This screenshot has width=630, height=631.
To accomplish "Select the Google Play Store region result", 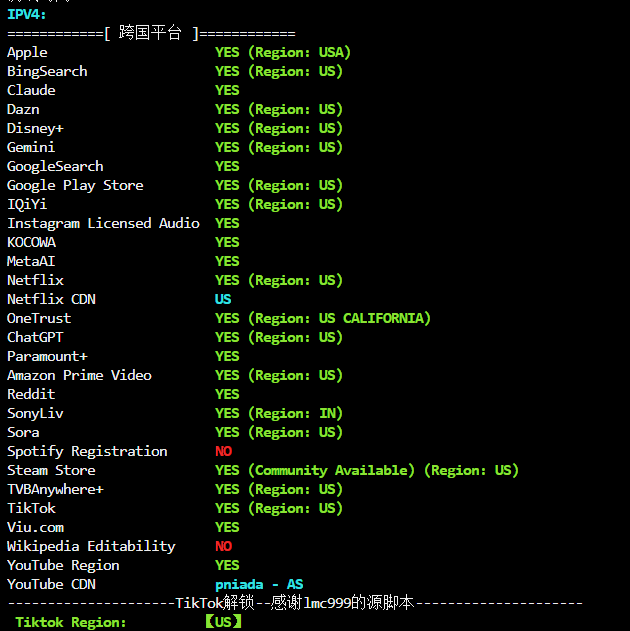I will click(279, 186).
